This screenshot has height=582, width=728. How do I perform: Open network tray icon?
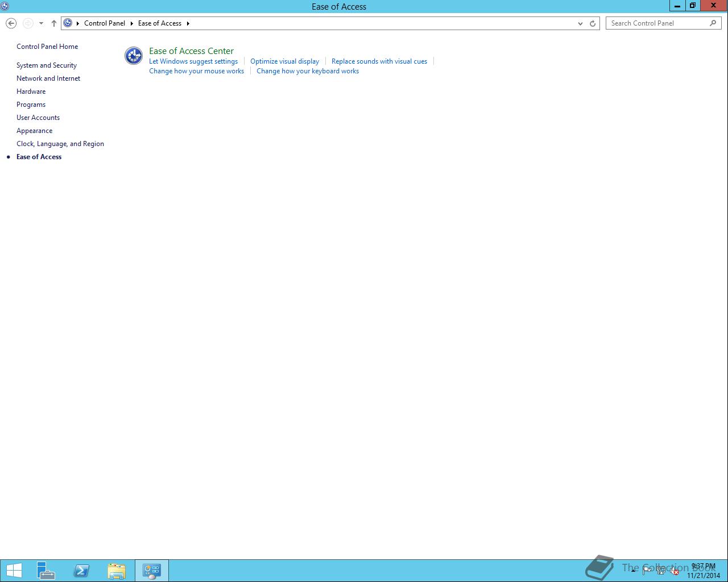(x=661, y=571)
